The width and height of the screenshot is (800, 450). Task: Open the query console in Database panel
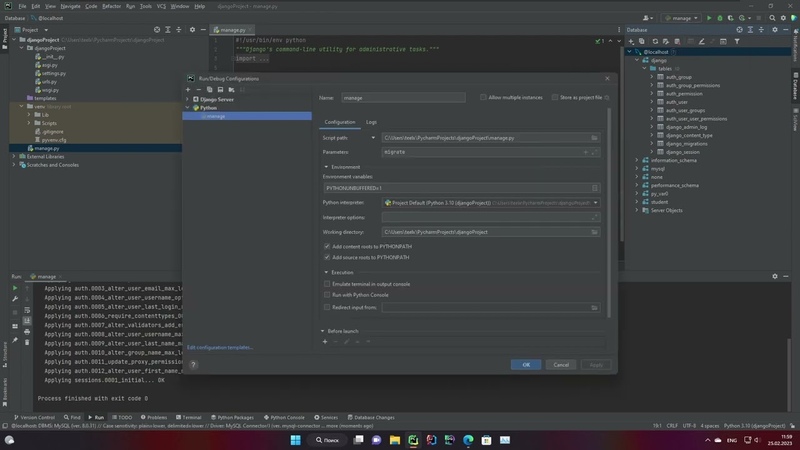coord(723,41)
